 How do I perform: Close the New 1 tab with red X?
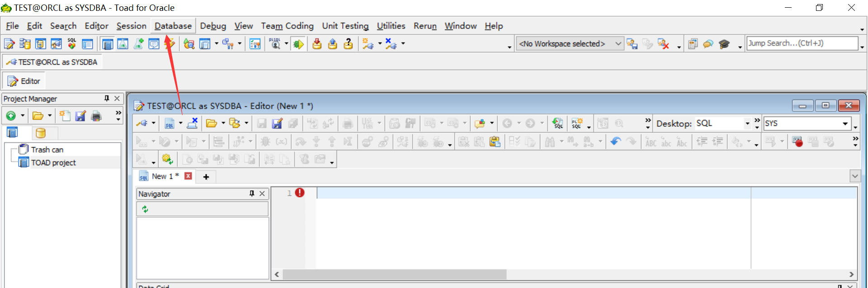[x=189, y=176]
